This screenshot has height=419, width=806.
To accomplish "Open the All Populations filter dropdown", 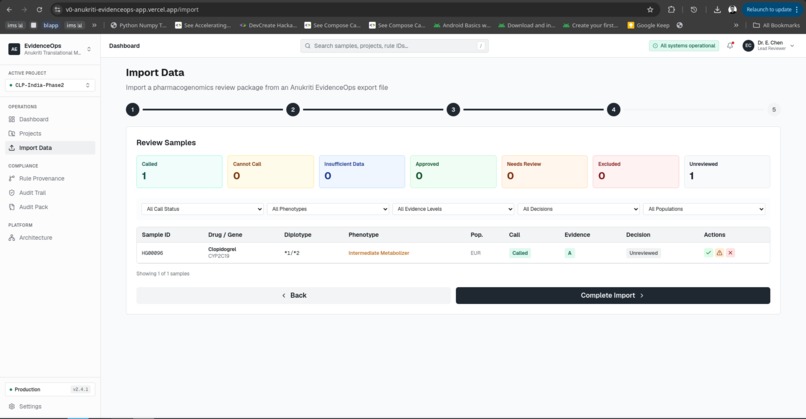I will pyautogui.click(x=704, y=209).
